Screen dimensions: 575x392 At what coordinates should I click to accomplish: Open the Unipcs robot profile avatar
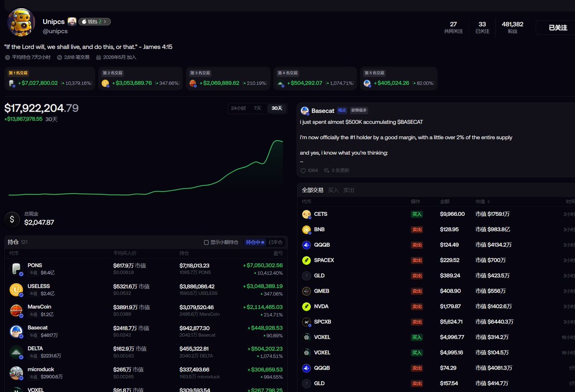[21, 22]
